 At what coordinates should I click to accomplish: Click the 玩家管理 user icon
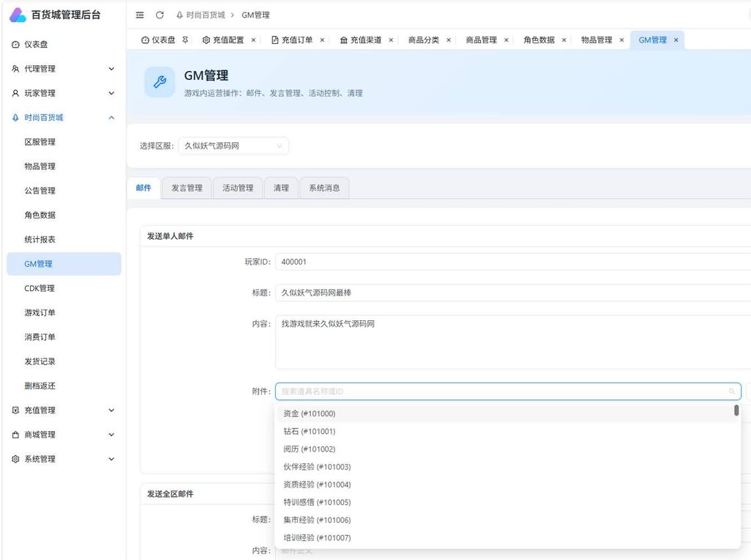point(15,93)
